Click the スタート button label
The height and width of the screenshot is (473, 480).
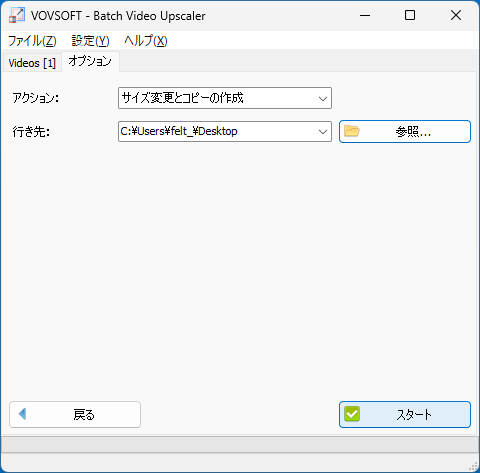click(x=414, y=415)
